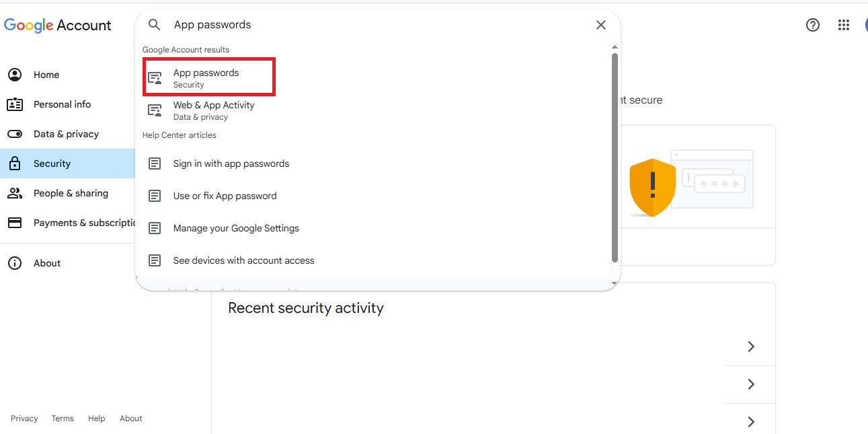Click the Payments & subscriptions card icon
Viewport: 868px width, 434px height.
tap(15, 223)
